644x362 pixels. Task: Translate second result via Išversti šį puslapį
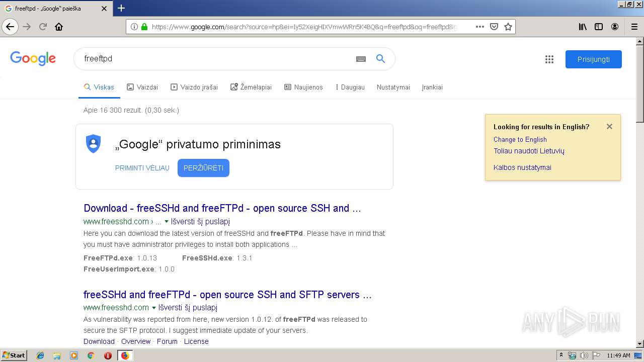(x=188, y=307)
